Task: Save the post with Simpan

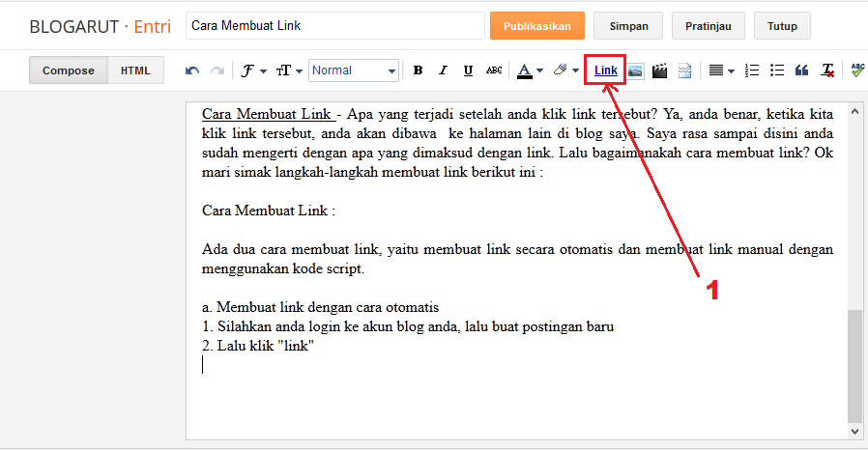Action: pyautogui.click(x=628, y=26)
